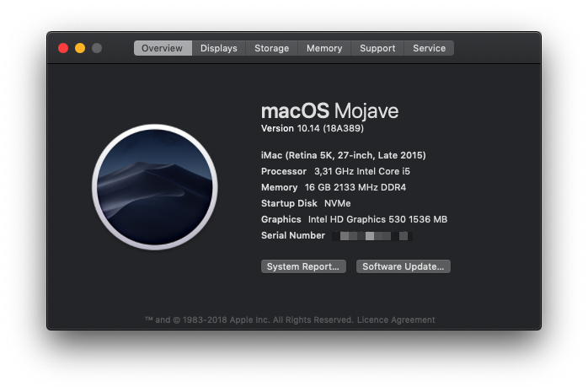Open the Support tab
This screenshot has width=588, height=392.
click(x=377, y=48)
